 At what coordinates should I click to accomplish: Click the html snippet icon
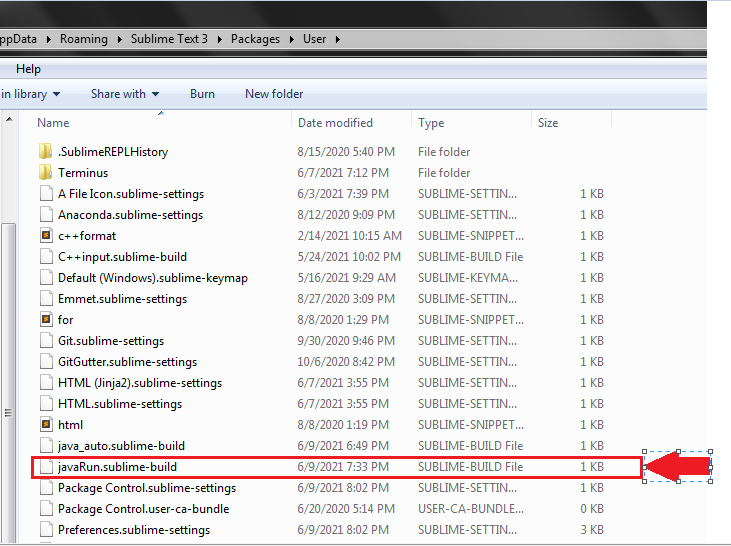tap(46, 424)
